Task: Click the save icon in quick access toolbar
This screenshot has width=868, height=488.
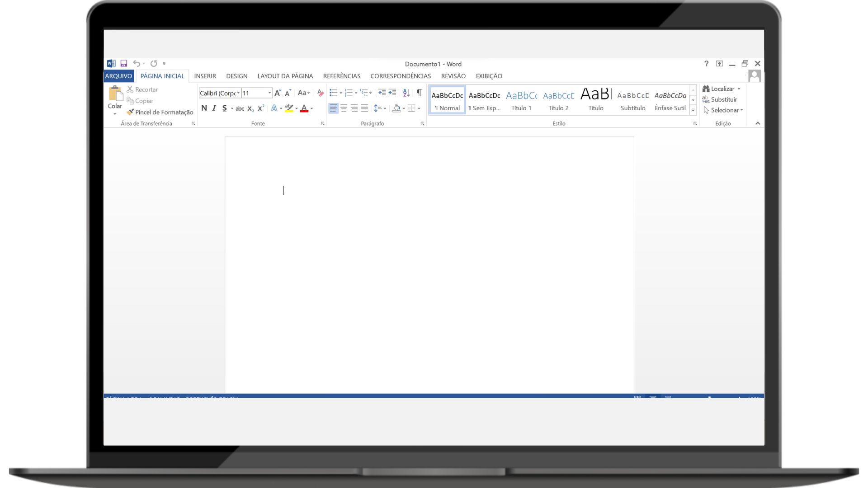Action: [123, 64]
